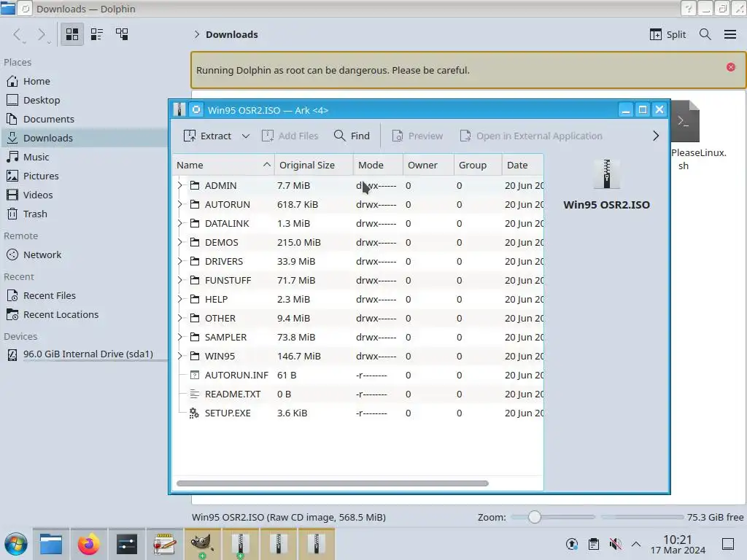Sort by Group column header
The image size is (747, 560).
coord(478,166)
